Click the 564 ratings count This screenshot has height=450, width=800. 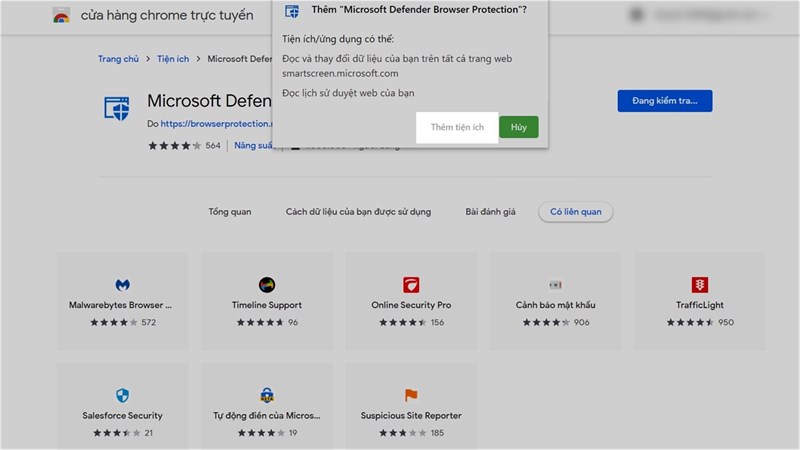pyautogui.click(x=213, y=146)
